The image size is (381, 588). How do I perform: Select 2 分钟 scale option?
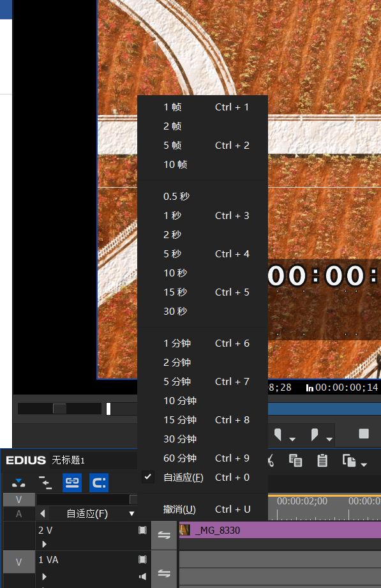(202, 363)
